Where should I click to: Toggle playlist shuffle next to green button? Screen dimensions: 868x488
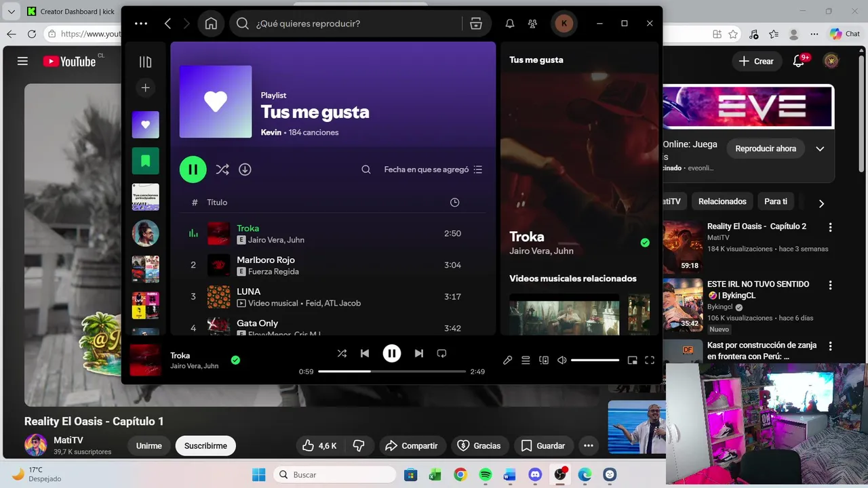pos(222,169)
